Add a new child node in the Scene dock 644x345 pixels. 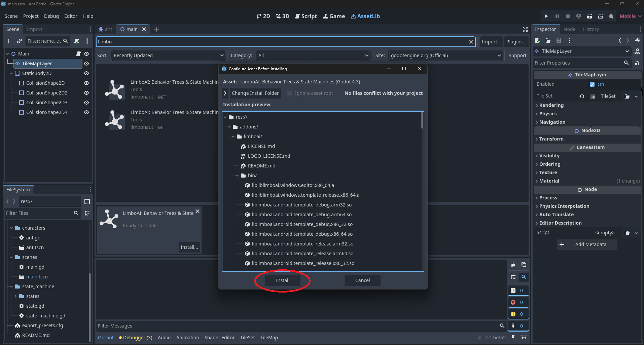coord(9,41)
